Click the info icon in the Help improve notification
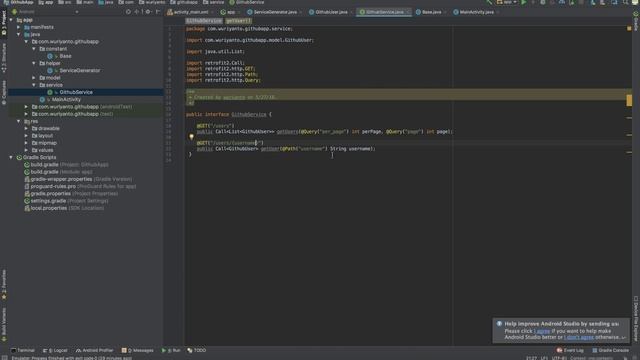This screenshot has height=360, width=640. [499, 324]
